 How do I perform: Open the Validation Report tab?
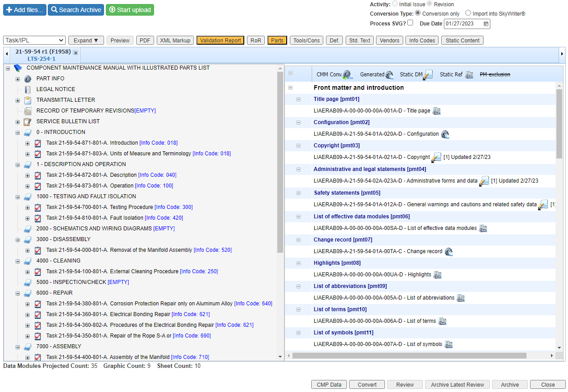coord(221,40)
